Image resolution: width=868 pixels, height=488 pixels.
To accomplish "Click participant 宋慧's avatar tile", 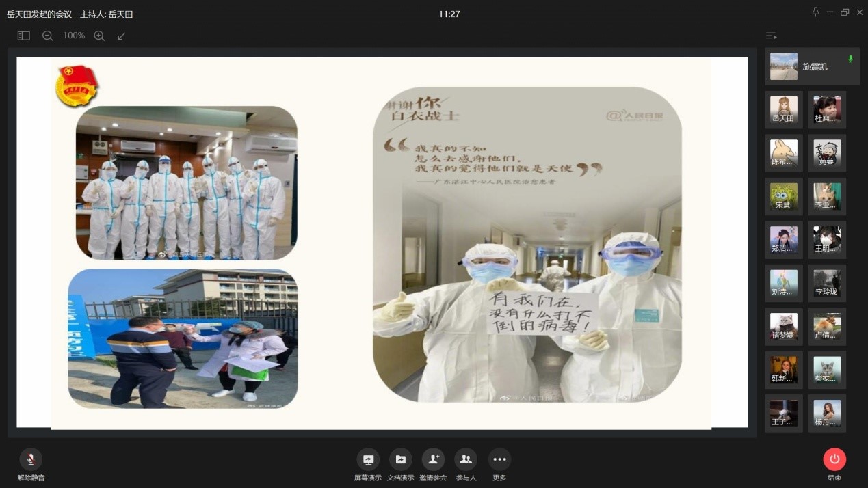I will (784, 196).
